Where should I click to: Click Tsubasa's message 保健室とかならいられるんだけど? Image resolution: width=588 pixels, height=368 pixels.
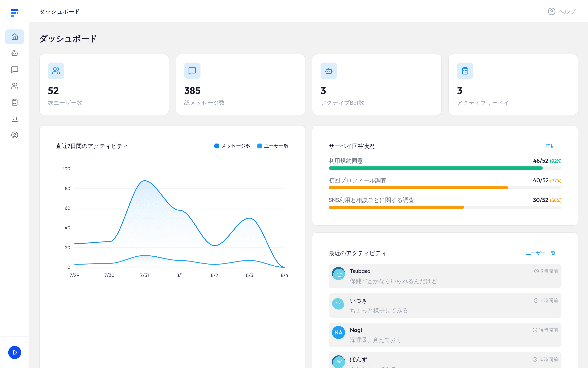(x=393, y=281)
